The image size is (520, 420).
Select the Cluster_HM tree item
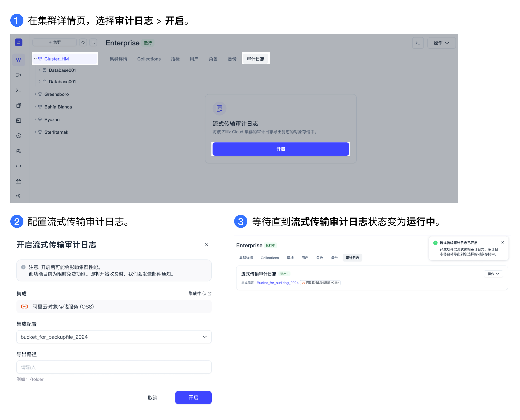65,59
